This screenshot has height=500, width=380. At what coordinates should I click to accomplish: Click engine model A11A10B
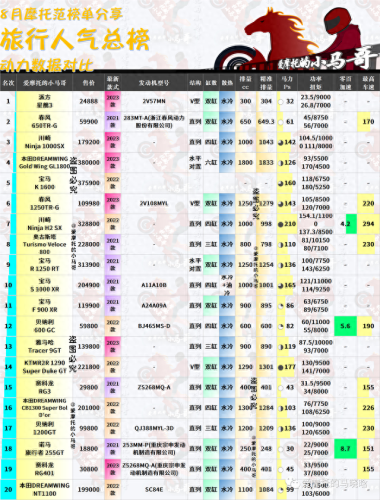(154, 285)
